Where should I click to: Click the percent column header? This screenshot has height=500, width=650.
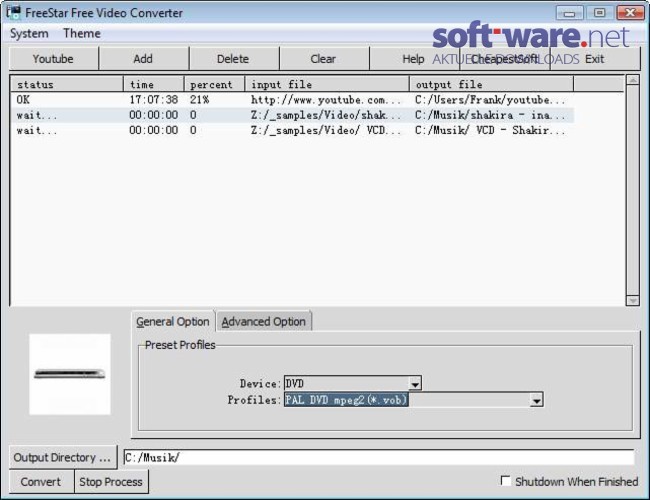214,84
